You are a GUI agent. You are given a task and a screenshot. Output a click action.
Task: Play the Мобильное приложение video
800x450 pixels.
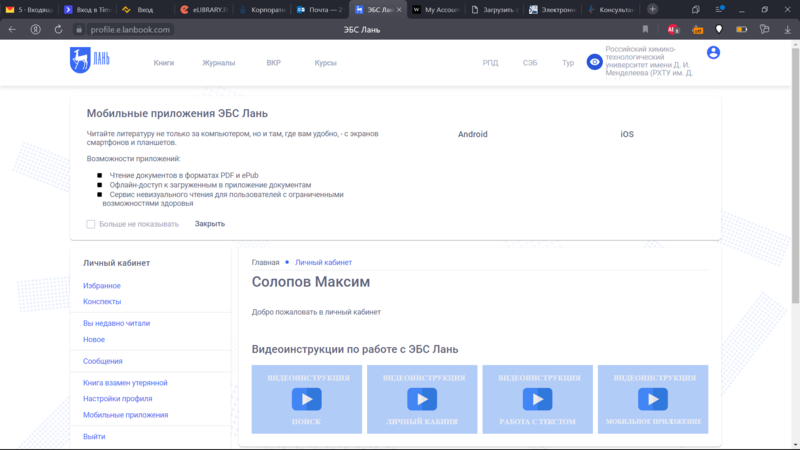tap(653, 399)
